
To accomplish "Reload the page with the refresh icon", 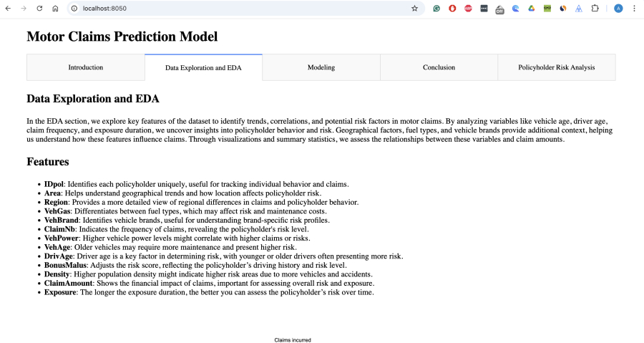I will 39,9.
